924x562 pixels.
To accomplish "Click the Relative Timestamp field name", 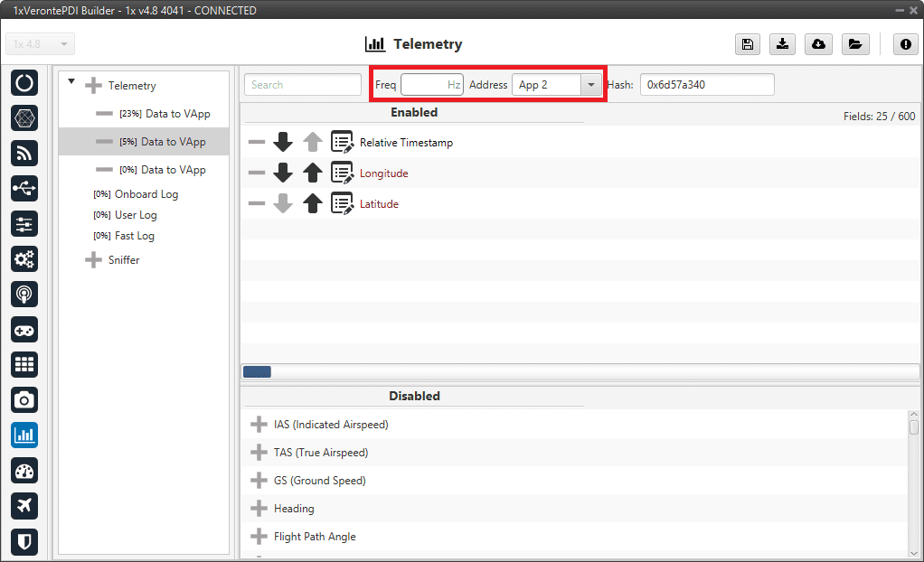I will point(406,143).
